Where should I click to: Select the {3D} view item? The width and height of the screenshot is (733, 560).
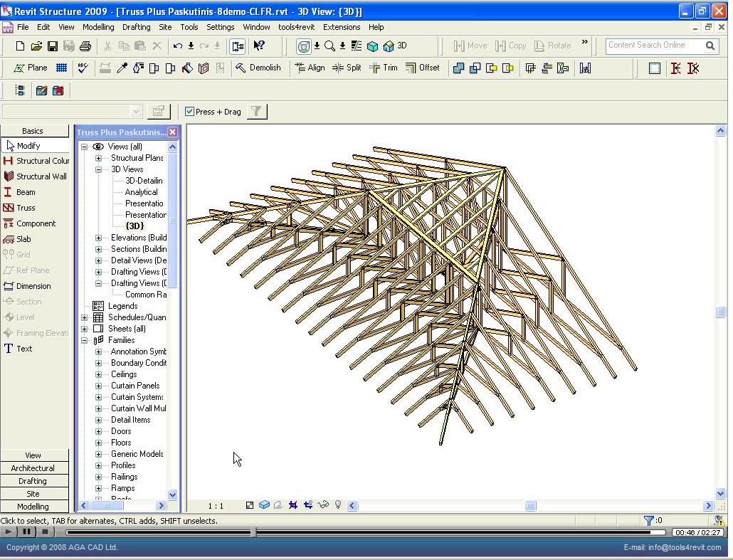(135, 226)
